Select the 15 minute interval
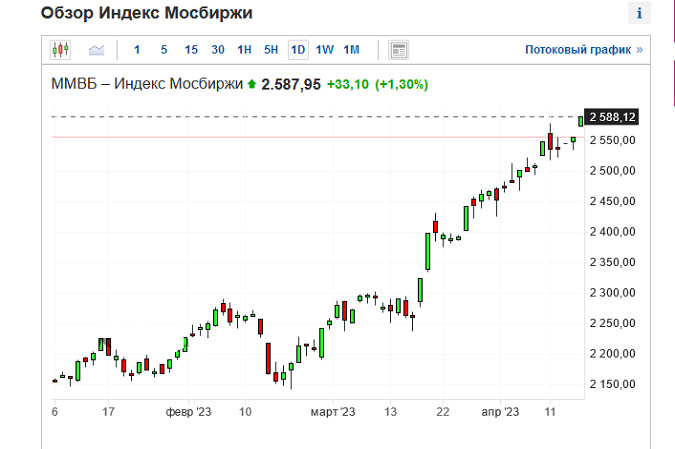 [x=191, y=50]
